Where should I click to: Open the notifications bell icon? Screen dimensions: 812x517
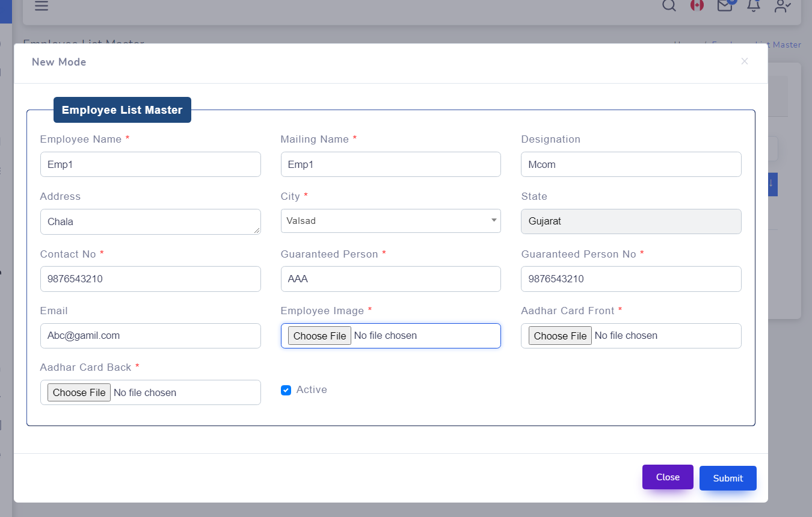pyautogui.click(x=753, y=5)
